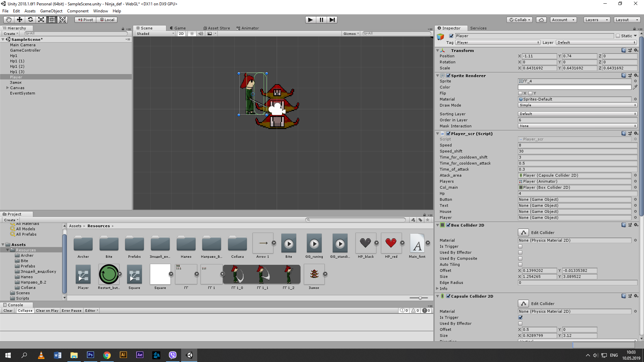Open Sorting Layer dropdown
The image size is (644, 362).
coord(577,114)
